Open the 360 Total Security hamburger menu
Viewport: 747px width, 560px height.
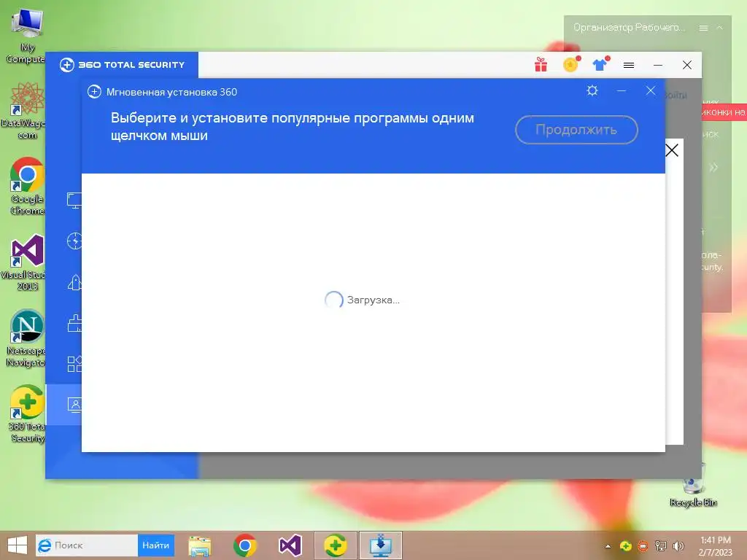click(x=629, y=65)
